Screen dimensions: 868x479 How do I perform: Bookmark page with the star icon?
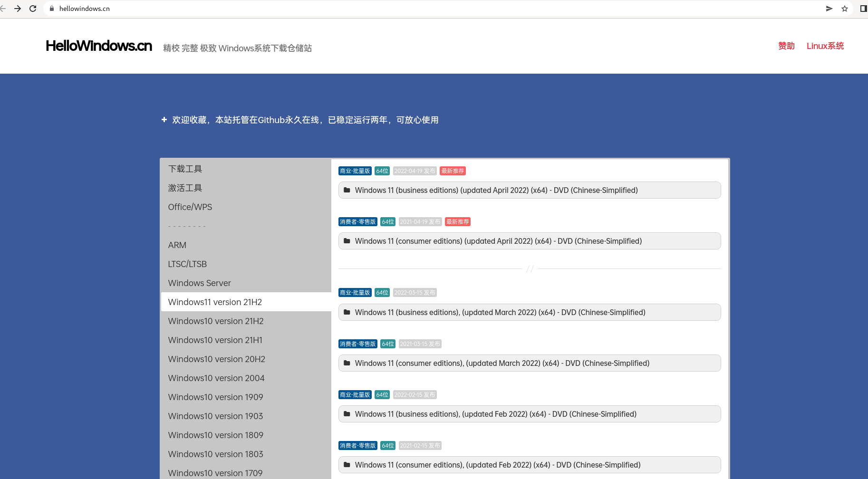coord(845,9)
